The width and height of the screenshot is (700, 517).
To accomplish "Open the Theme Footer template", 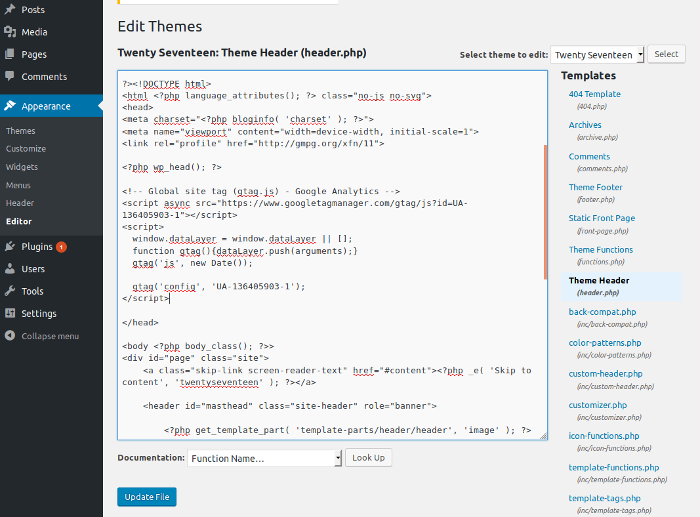I will [595, 187].
